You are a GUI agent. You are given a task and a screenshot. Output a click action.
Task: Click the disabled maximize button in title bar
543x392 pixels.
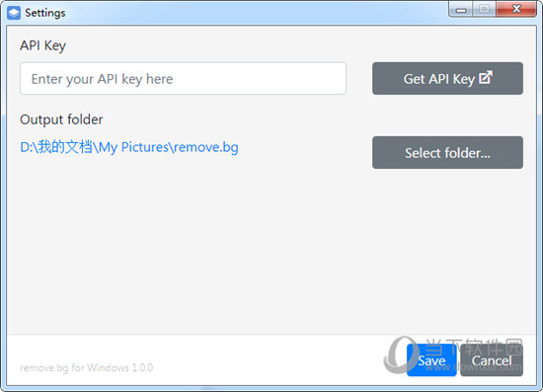[x=485, y=9]
